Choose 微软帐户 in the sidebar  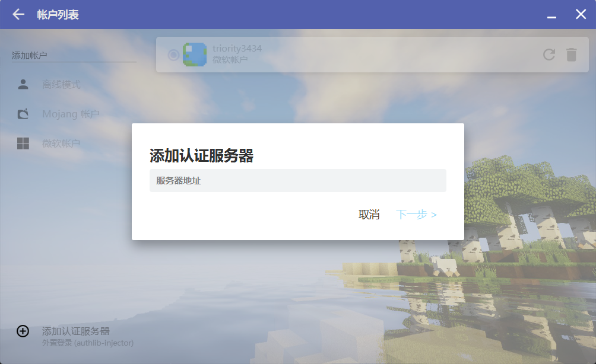pyautogui.click(x=61, y=143)
